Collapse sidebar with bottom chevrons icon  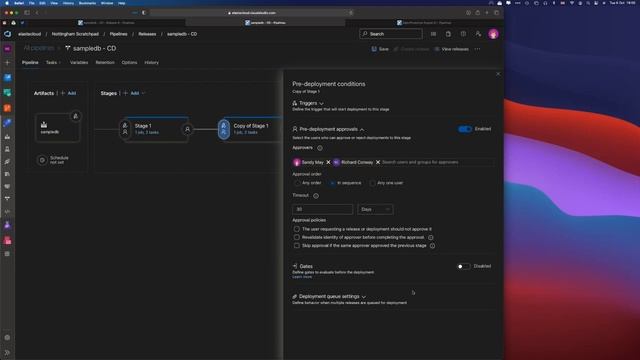pyautogui.click(x=7, y=353)
